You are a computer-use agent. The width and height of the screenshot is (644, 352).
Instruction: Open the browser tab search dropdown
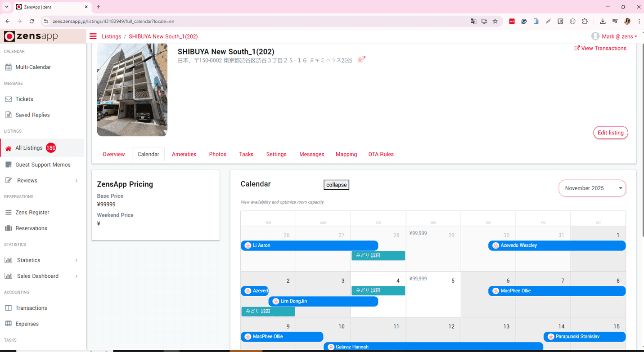tap(7, 7)
